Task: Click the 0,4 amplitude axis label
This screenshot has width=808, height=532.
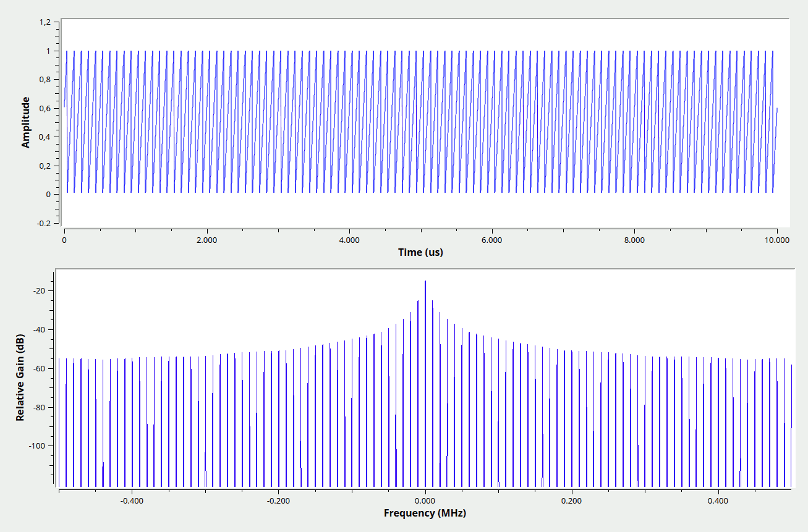Action: click(x=45, y=137)
